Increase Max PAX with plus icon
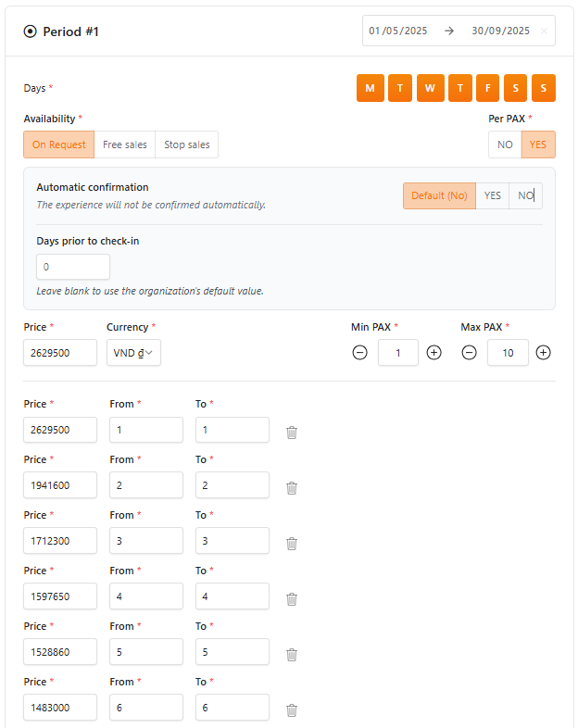Screen dimensions: 578x728 point(544,353)
